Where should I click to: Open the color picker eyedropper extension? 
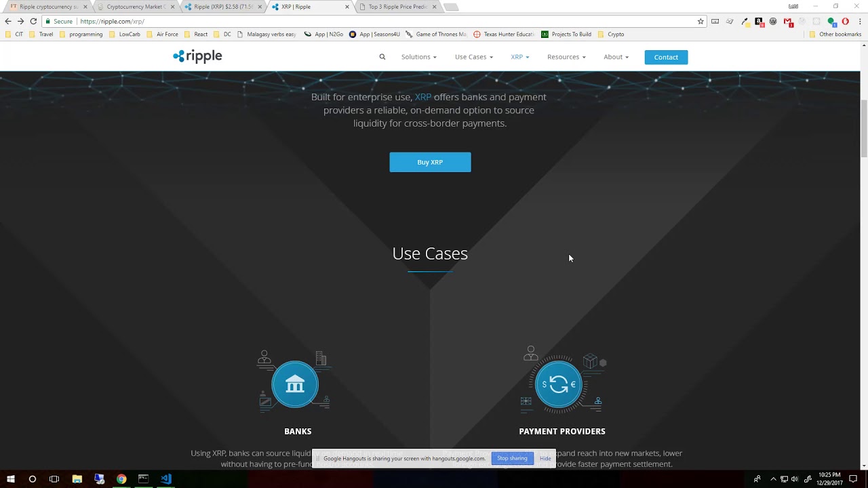coord(744,21)
